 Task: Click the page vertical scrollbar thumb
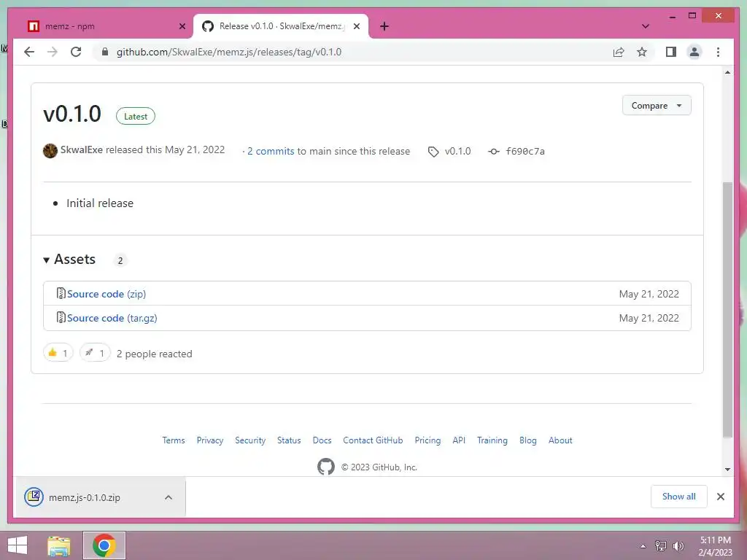pos(727,309)
